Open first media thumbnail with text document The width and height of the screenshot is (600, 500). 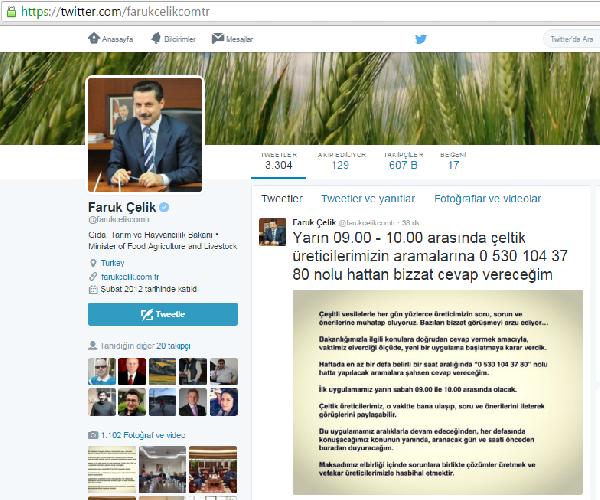112,469
